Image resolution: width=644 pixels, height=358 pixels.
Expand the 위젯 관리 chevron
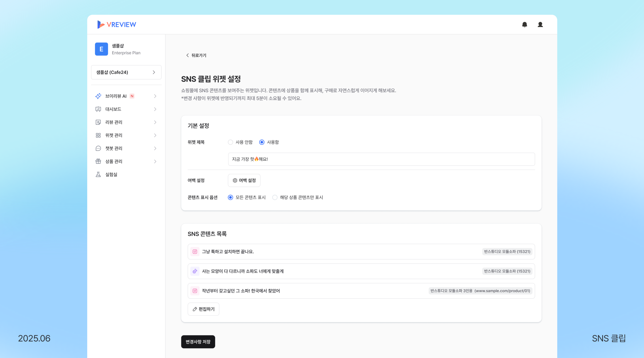155,135
